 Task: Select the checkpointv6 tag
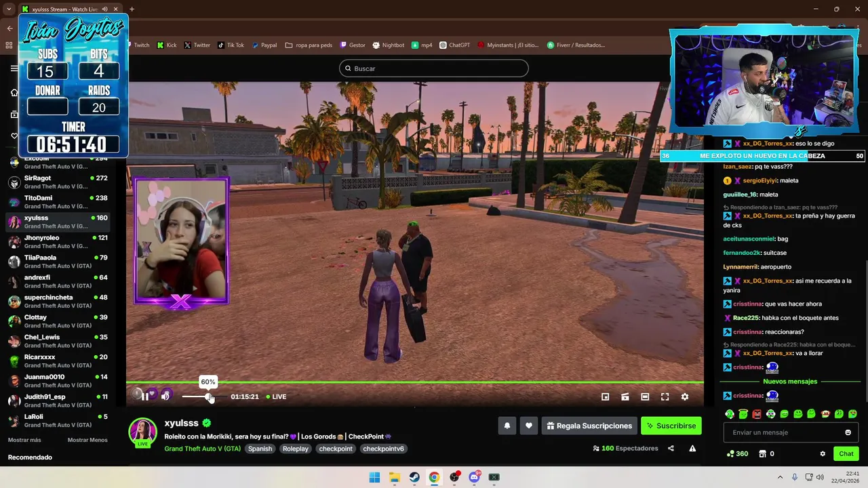click(x=383, y=449)
